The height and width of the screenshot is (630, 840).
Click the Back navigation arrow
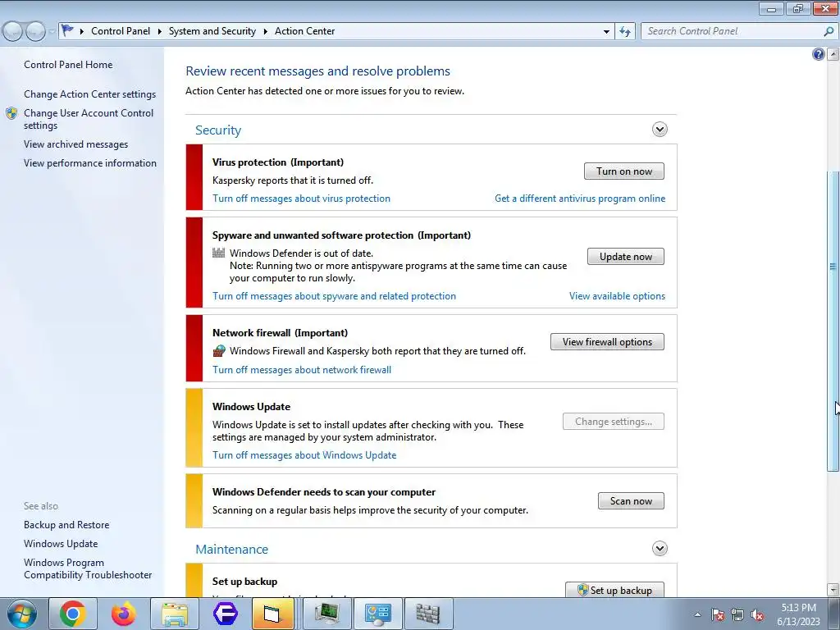[13, 32]
